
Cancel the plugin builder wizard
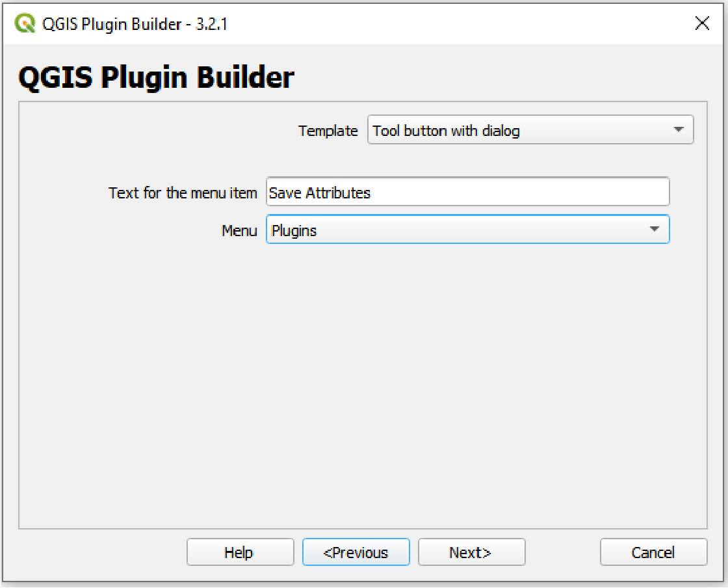click(x=653, y=553)
